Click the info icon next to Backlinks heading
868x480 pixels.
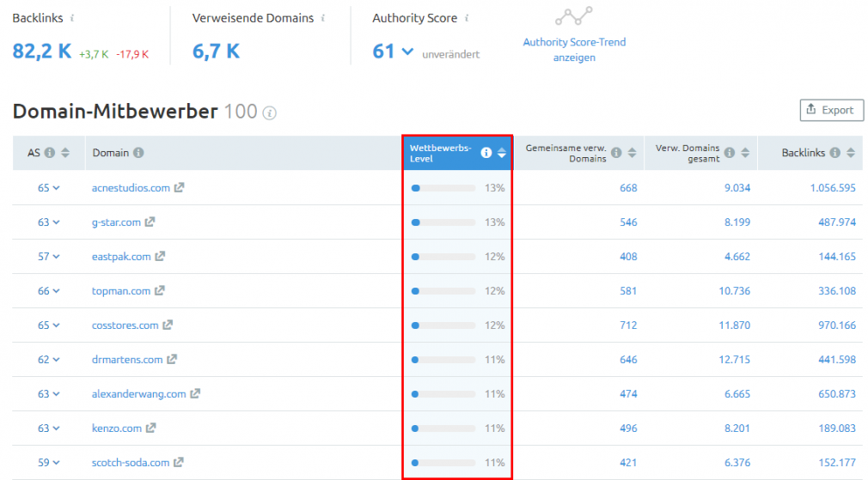tap(72, 18)
